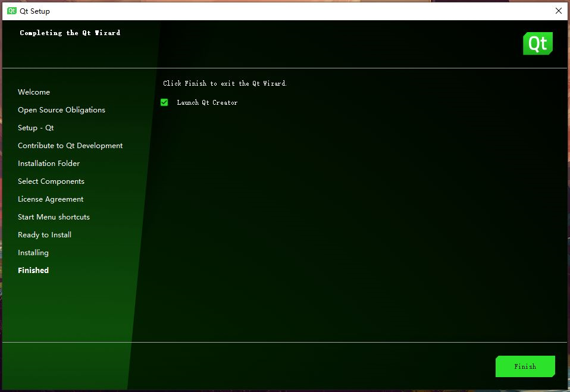The height and width of the screenshot is (392, 570).
Task: Click the Qt logo in the top-right corner
Action: pos(537,43)
